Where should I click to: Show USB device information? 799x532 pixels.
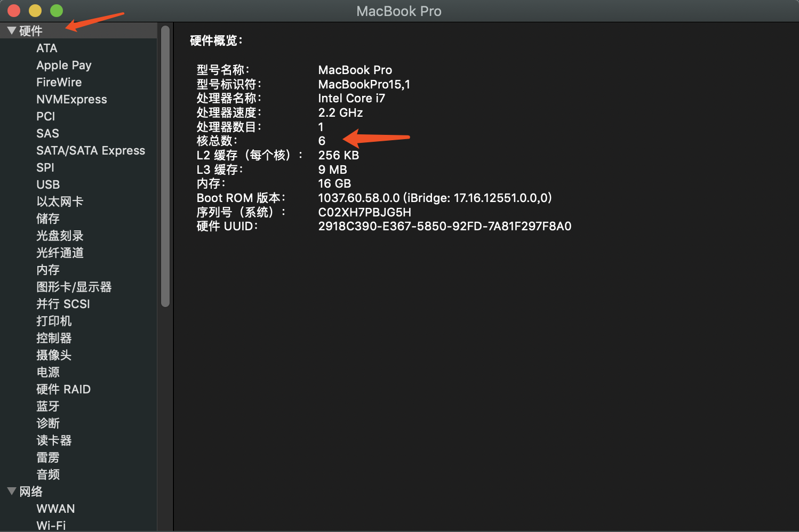coord(48,184)
